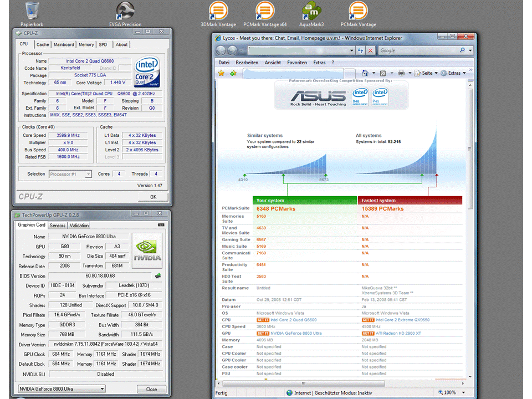Switch to the Sensors tab in GPU-Z
The width and height of the screenshot is (532, 399).
[57, 226]
